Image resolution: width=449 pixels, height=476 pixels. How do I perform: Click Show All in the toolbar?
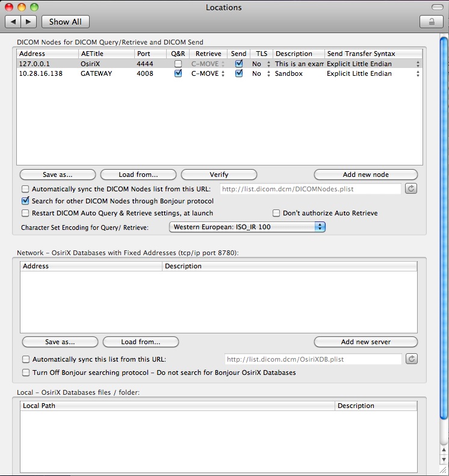[66, 22]
